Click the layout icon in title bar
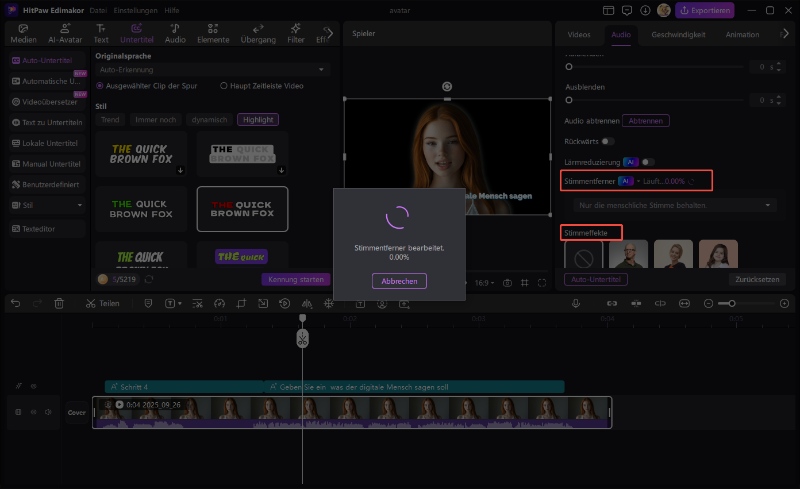This screenshot has height=489, width=800. 608,10
